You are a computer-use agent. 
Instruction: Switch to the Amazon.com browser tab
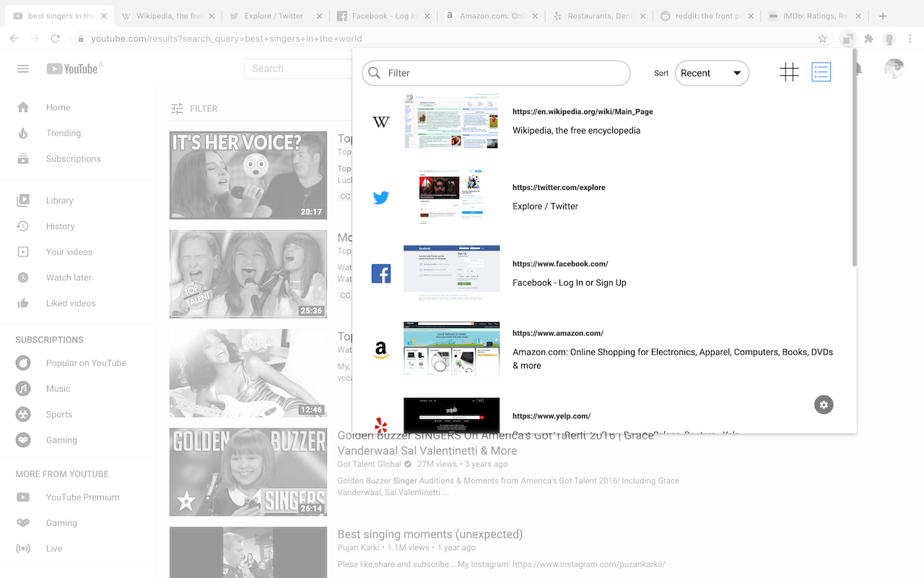[x=492, y=14]
